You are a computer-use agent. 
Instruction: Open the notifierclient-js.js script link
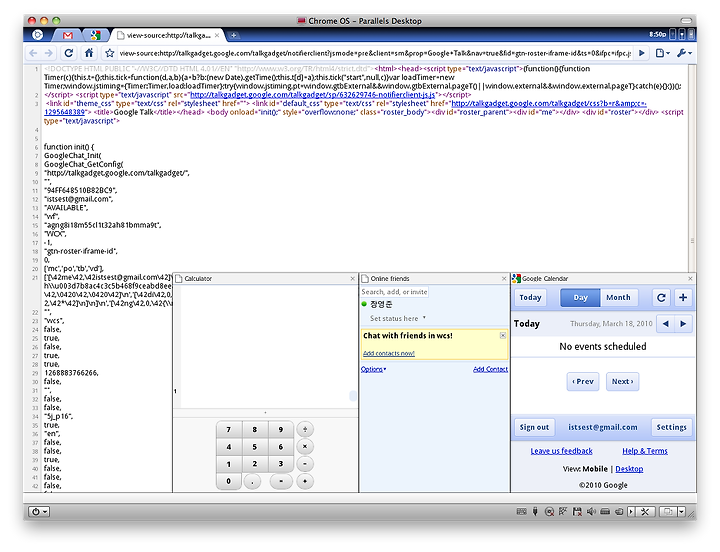[x=312, y=95]
